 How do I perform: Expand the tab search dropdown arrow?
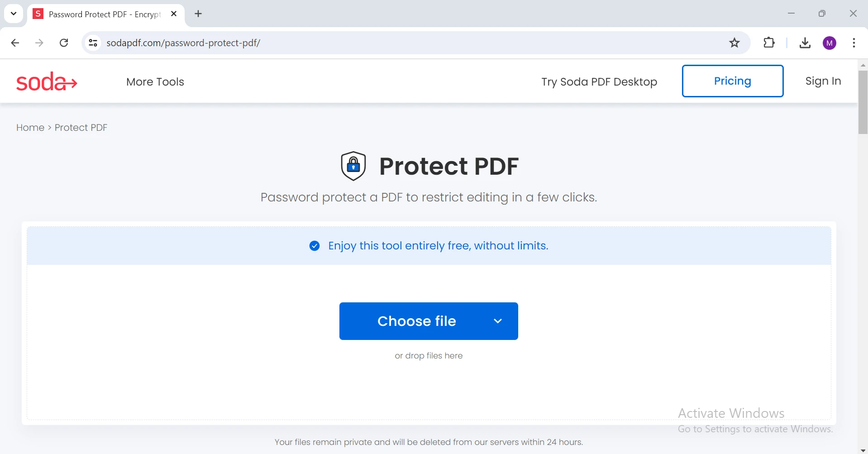pos(14,14)
